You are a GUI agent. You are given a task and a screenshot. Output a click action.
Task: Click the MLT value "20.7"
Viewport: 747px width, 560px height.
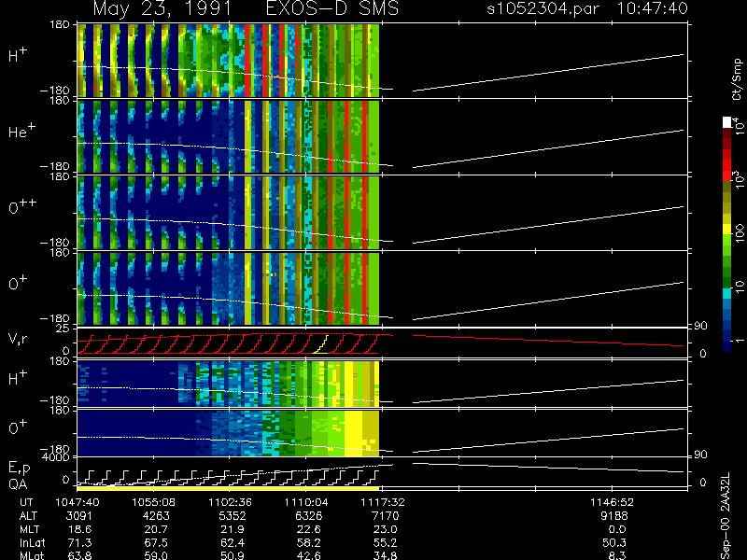pos(154,529)
